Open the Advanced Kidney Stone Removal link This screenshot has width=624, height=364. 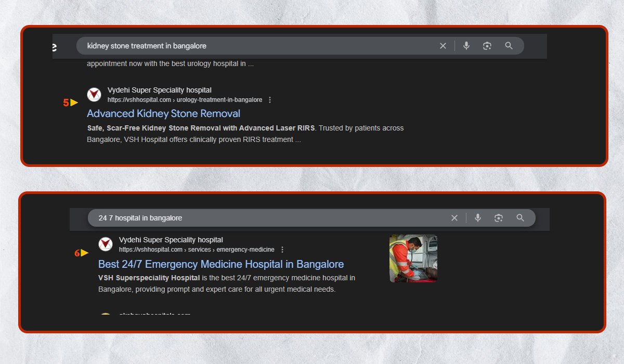(x=163, y=113)
